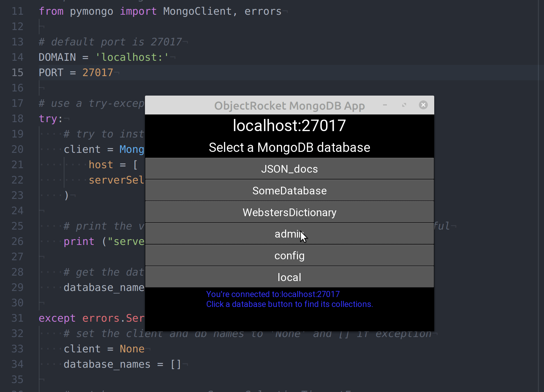Click the '# default port is 27017' comment
The height and width of the screenshot is (392, 544).
click(x=110, y=42)
